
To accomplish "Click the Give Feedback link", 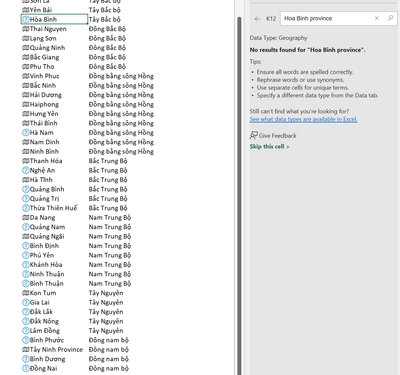I will (x=278, y=136).
